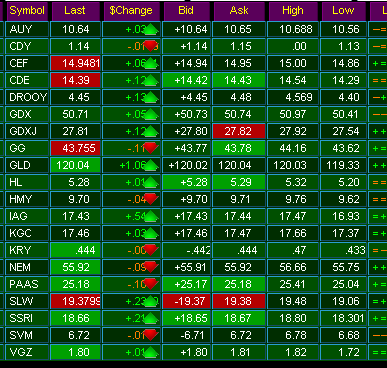Viewport: 387px width, 368px height.
Task: Select the CDE symbol cell
Action: tap(27, 80)
